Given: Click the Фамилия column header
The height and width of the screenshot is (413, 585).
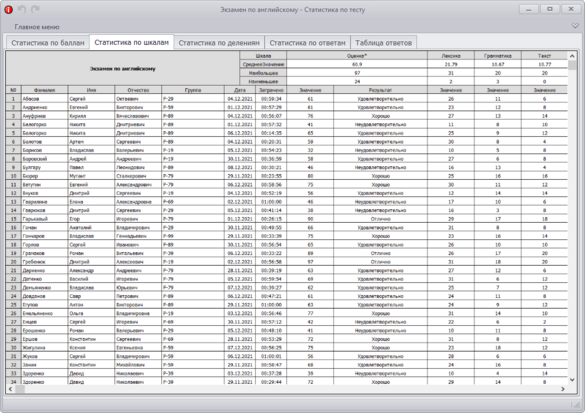Looking at the screenshot, I should tap(45, 90).
